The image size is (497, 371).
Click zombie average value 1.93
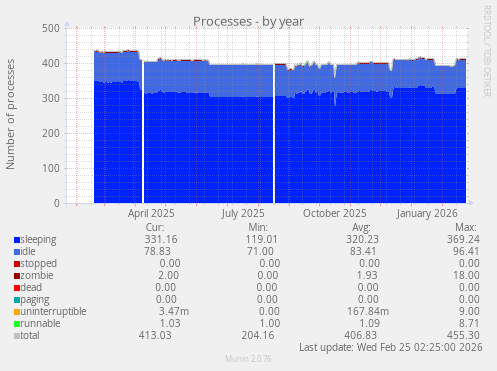tap(368, 275)
